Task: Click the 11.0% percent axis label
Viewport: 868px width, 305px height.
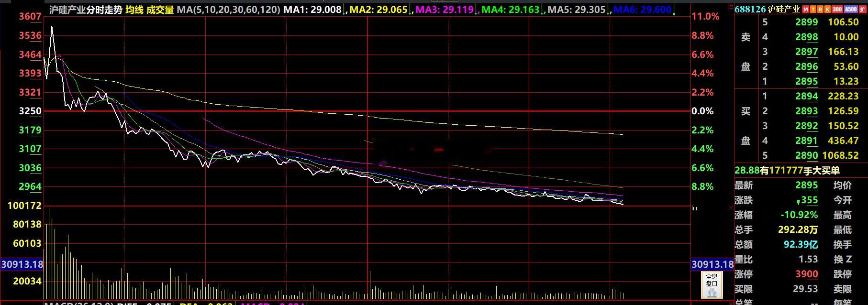Action: click(705, 16)
